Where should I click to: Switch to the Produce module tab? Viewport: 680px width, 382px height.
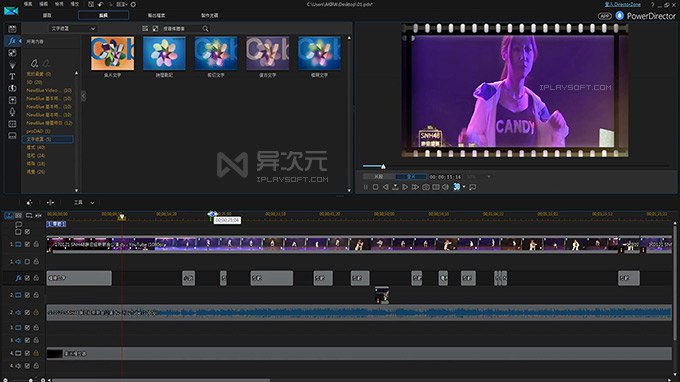(157, 15)
